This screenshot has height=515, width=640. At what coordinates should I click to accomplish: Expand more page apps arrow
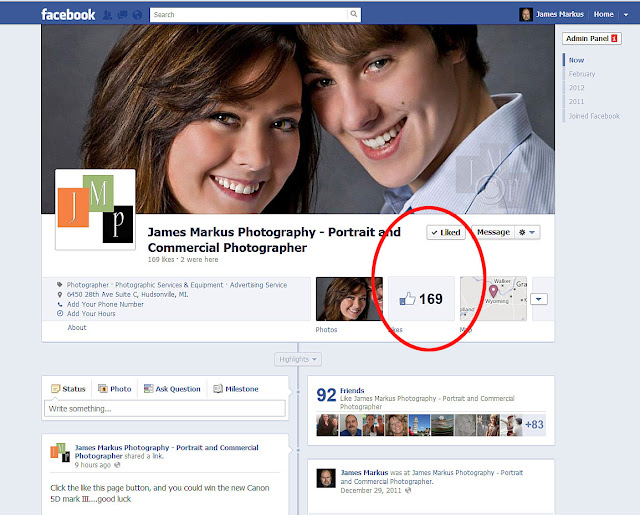click(x=539, y=299)
